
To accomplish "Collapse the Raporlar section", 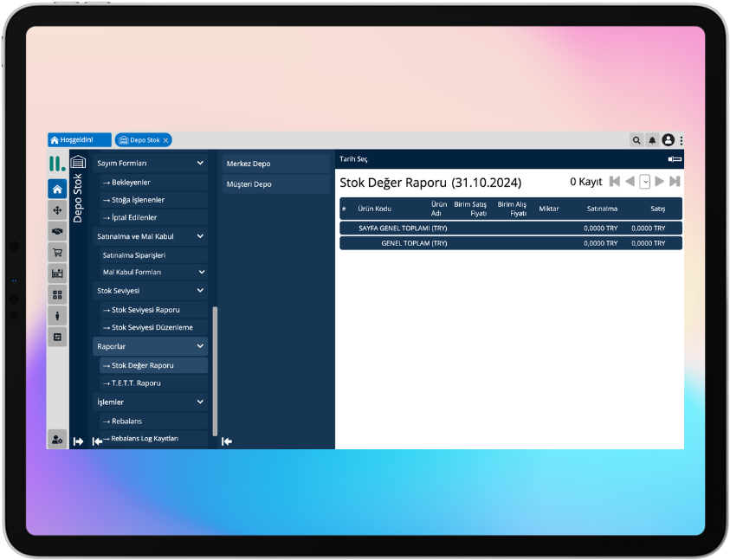I will (x=200, y=346).
